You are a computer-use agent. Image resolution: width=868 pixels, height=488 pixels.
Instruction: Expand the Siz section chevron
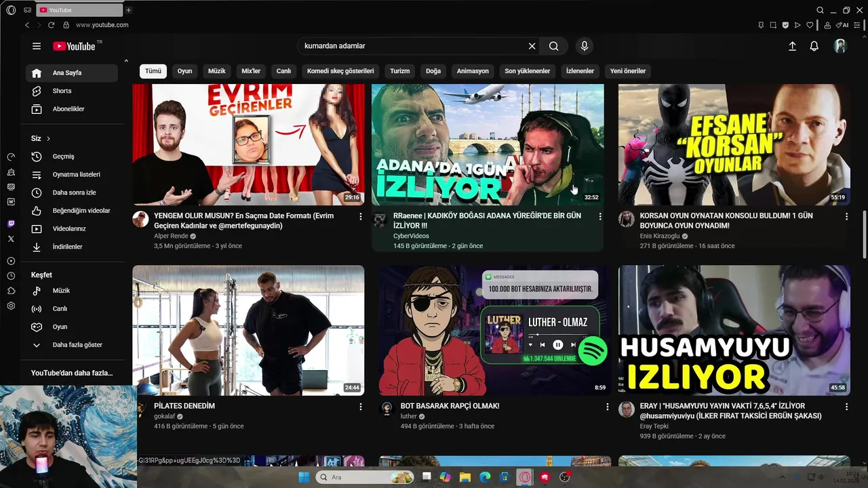[48, 138]
